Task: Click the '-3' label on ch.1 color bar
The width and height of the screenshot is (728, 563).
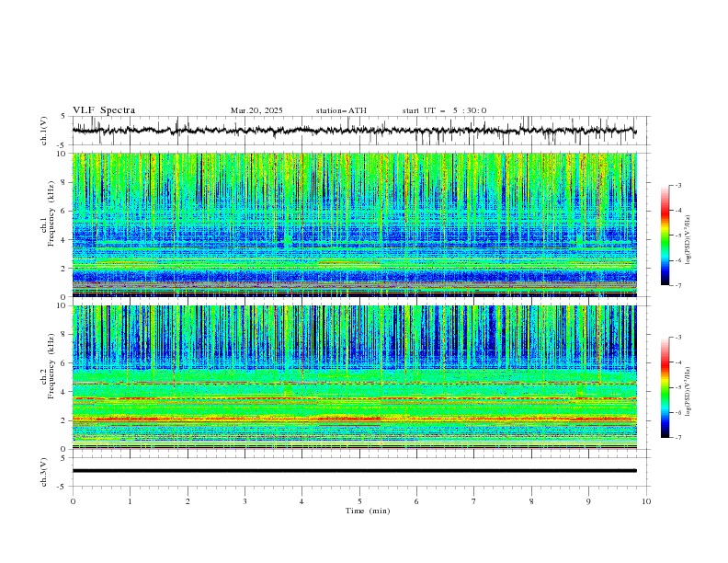Action: click(x=677, y=185)
